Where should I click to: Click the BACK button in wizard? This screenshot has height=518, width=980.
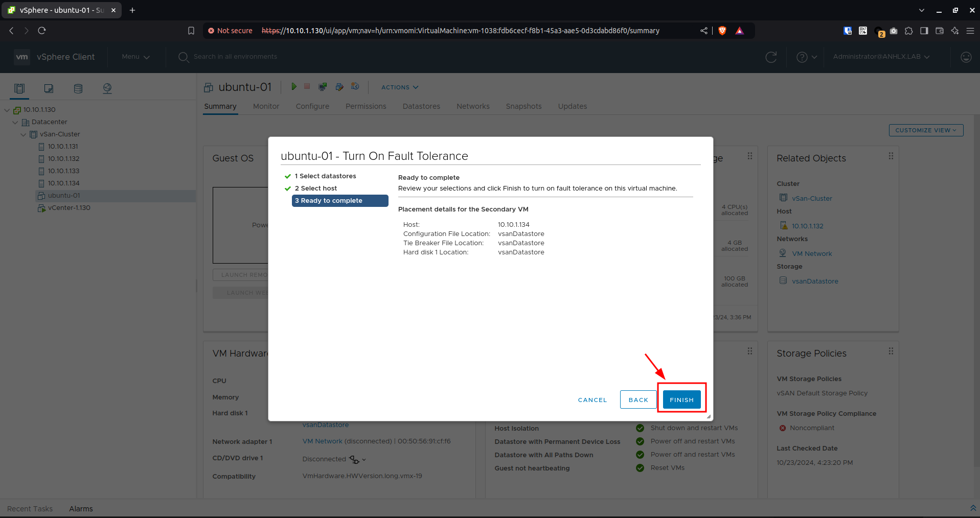point(638,399)
